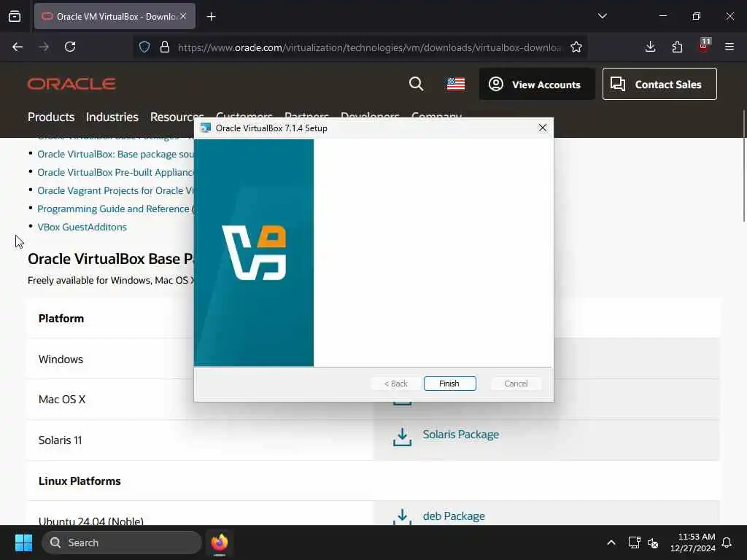The image size is (747, 560).
Task: Click the Oracle logo
Action: tap(71, 84)
